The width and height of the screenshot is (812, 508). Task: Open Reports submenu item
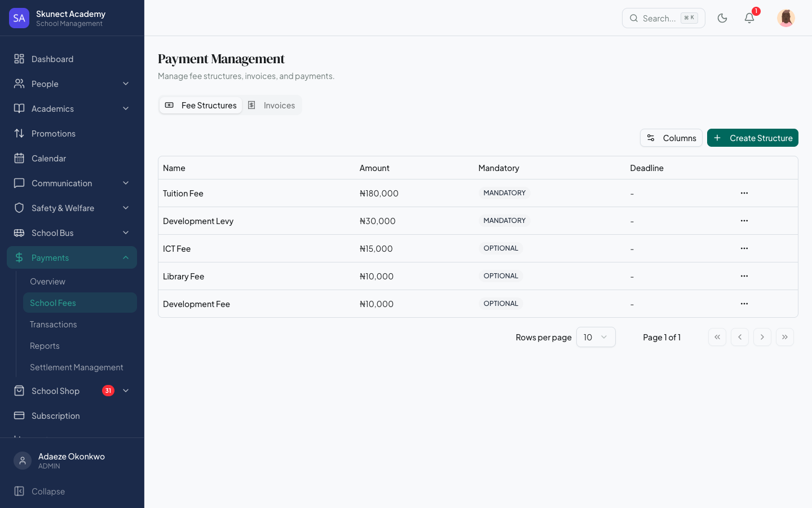pyautogui.click(x=80, y=345)
